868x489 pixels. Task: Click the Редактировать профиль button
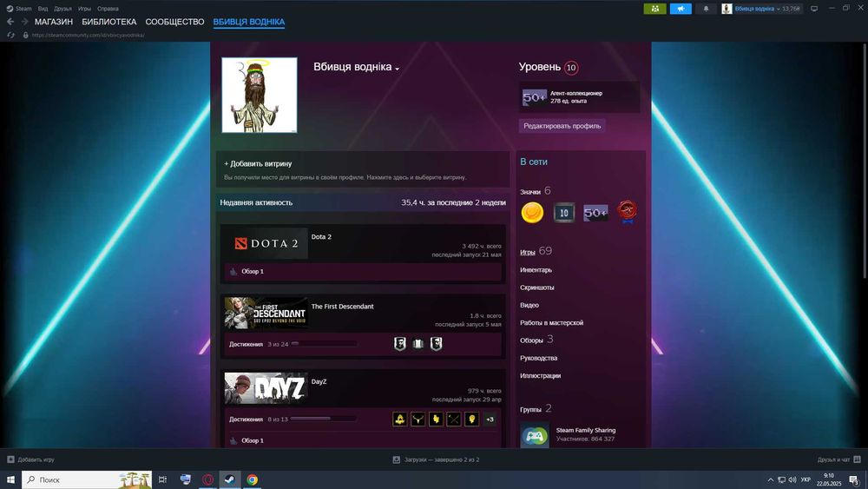[x=562, y=126]
